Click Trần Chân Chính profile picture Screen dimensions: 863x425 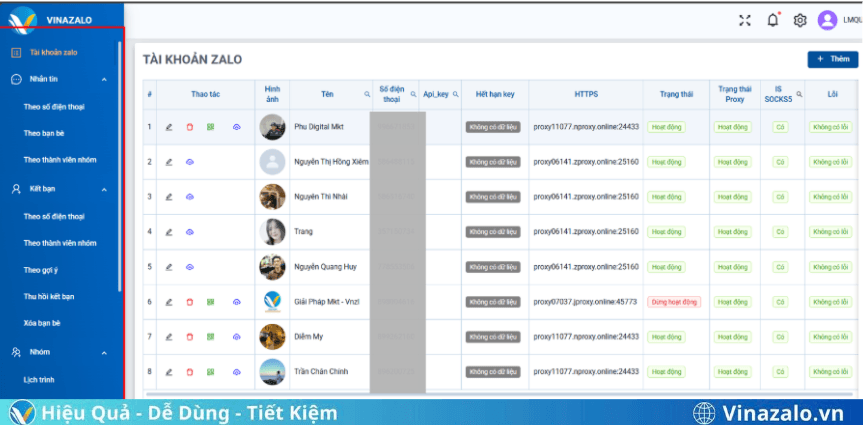pyautogui.click(x=272, y=372)
